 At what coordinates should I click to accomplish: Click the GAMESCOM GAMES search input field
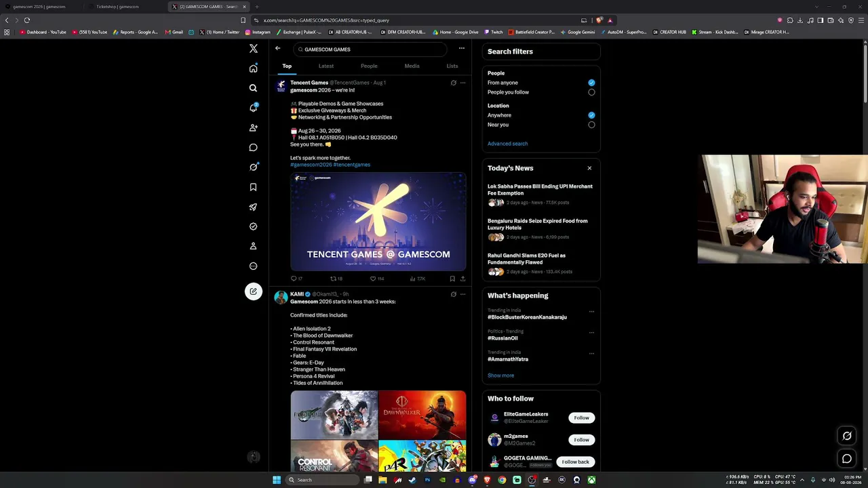371,49
